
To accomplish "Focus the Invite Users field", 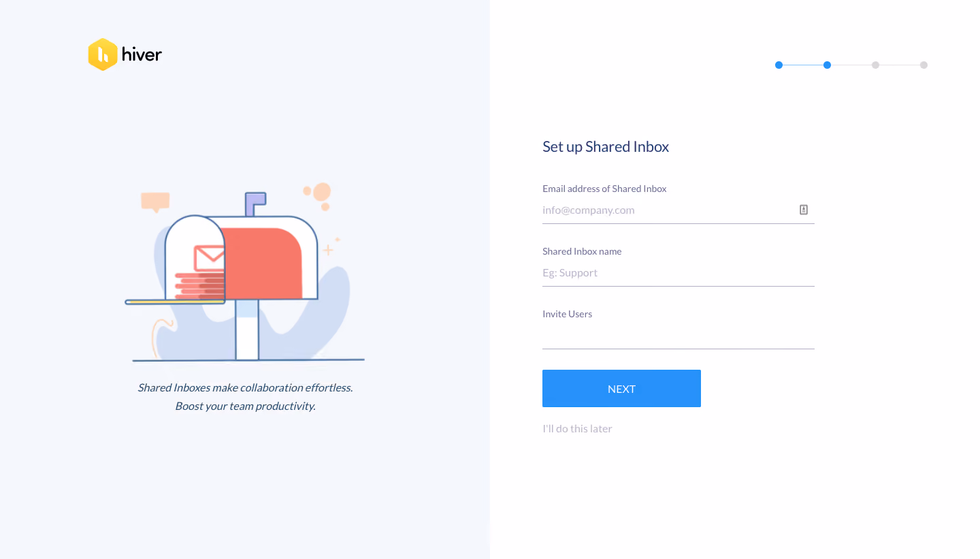I will point(679,336).
